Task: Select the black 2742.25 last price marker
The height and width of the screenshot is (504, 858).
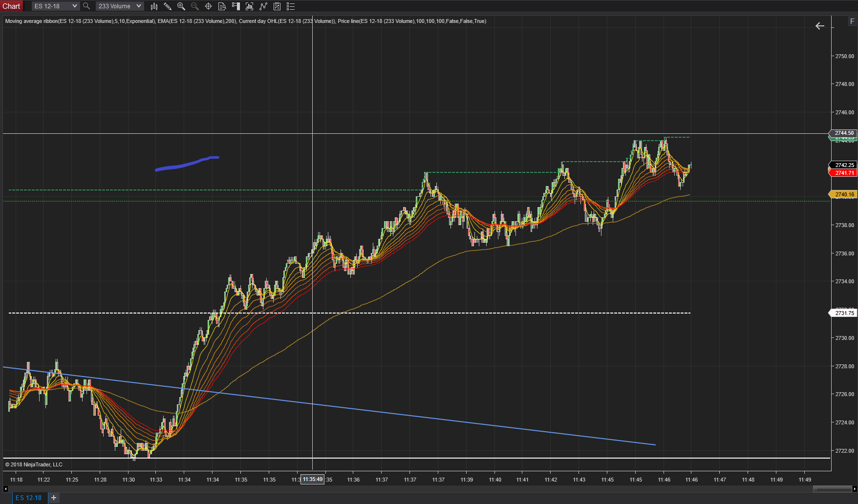Action: (844, 165)
